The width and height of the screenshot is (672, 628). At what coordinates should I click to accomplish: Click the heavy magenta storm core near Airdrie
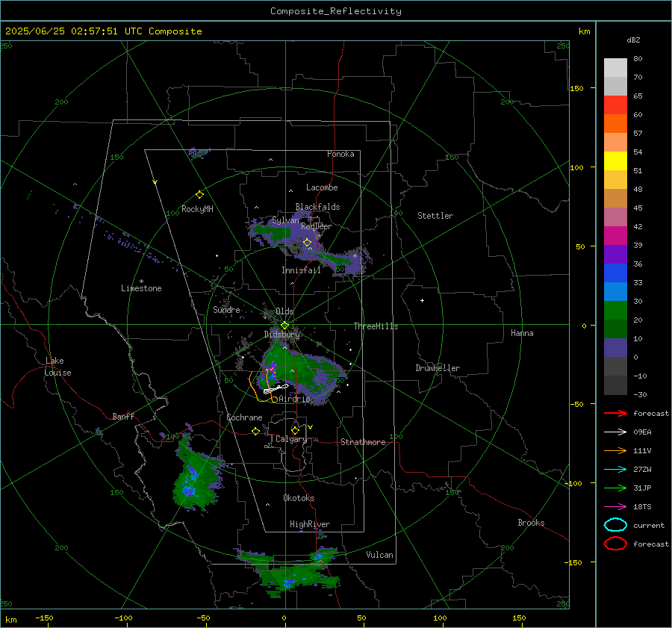271,369
